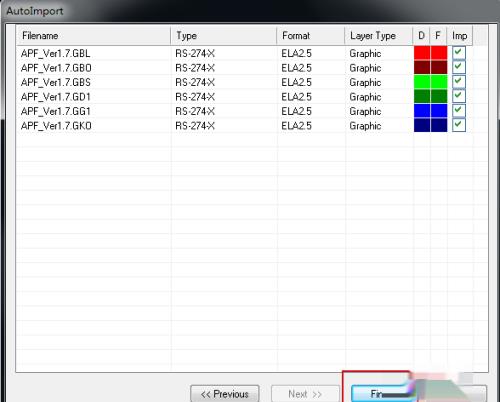
Task: Click ELA2.5 format of APF_Ver1.7.GG1
Action: [x=296, y=111]
